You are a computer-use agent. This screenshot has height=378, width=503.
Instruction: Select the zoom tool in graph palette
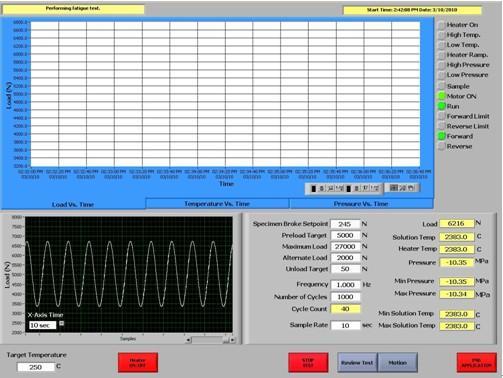tap(403, 188)
